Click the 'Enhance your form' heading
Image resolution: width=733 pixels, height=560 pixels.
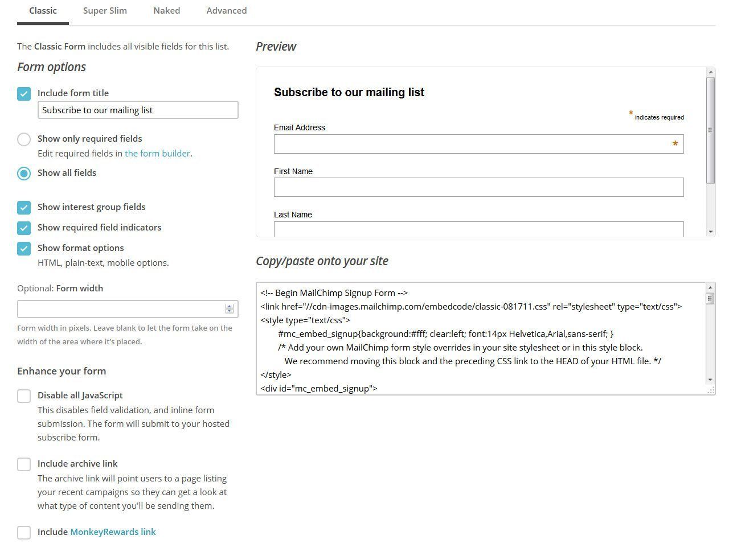point(62,371)
